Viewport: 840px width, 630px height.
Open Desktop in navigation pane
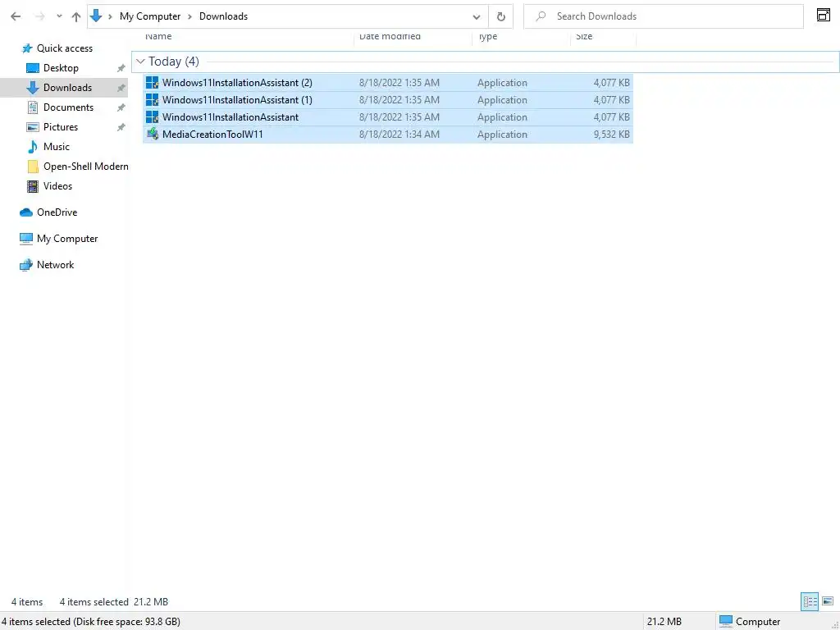[61, 68]
